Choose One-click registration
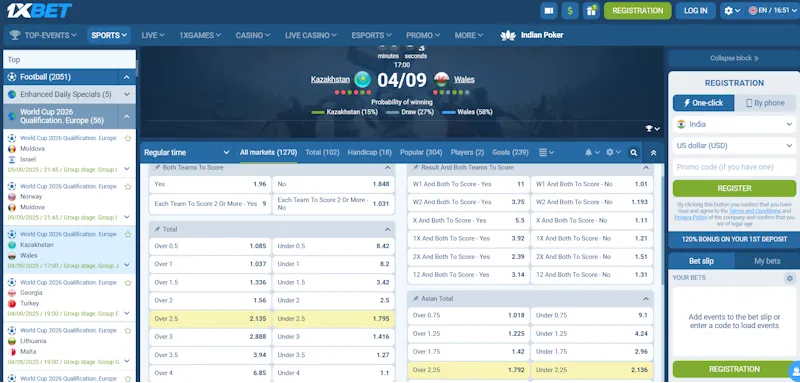 tap(704, 103)
